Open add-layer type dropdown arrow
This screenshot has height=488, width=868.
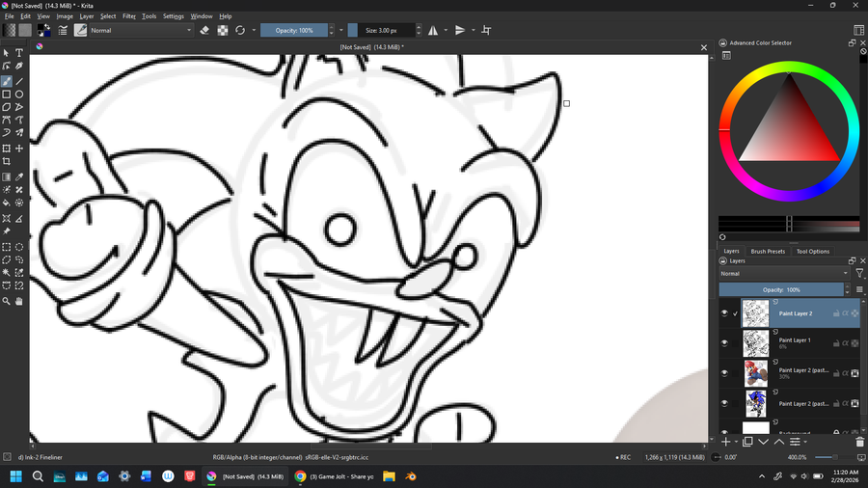pyautogui.click(x=736, y=442)
